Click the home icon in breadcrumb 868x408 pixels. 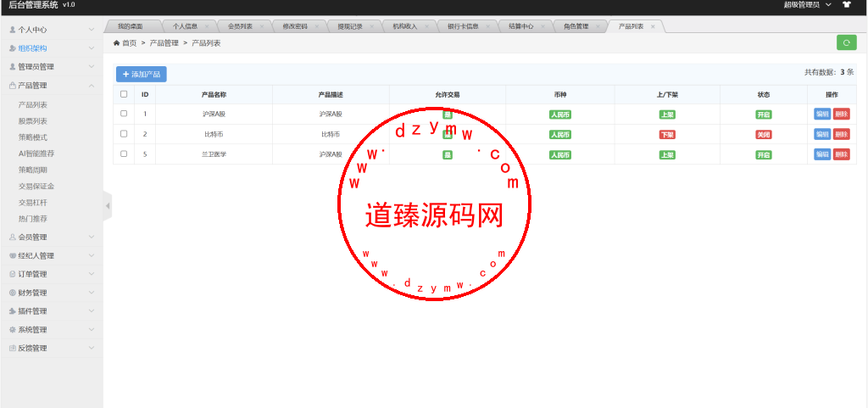[116, 42]
